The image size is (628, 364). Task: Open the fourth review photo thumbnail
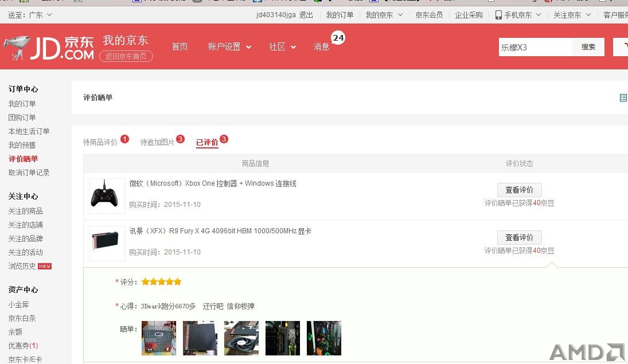[x=282, y=338]
